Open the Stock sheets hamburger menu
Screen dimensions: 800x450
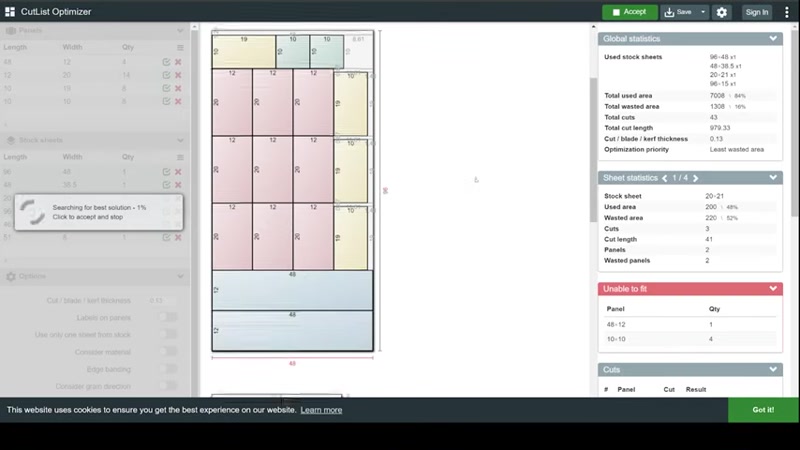pyautogui.click(x=180, y=157)
